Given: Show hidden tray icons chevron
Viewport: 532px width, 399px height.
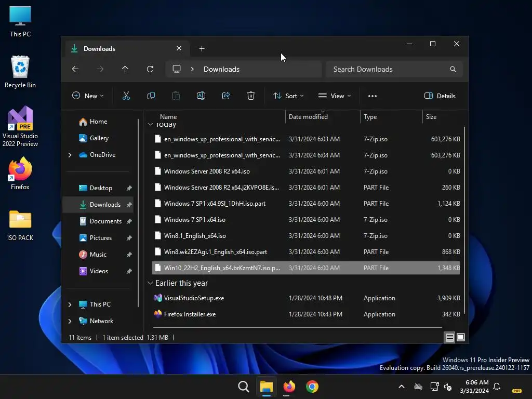Looking at the screenshot, I should click(x=402, y=387).
